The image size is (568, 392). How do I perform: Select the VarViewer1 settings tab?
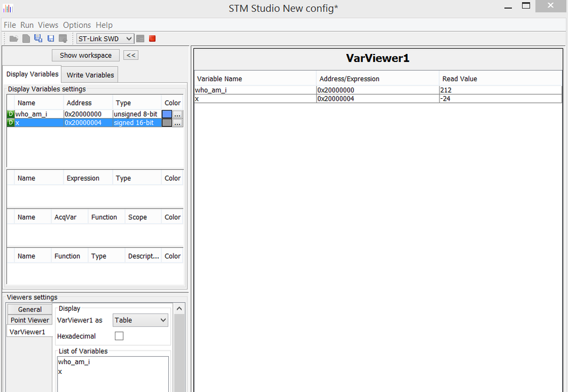(x=30, y=332)
